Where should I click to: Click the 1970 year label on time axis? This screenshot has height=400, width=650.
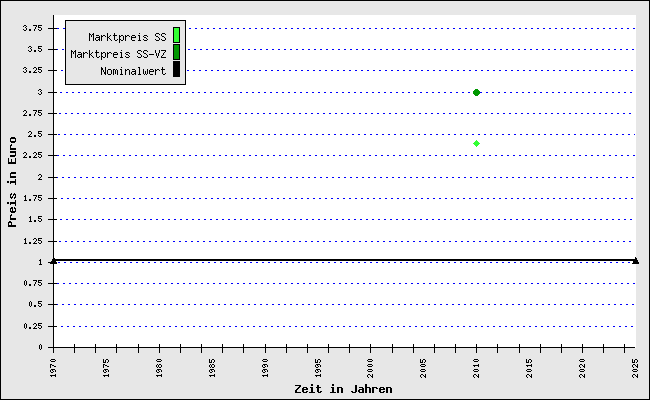pos(53,366)
